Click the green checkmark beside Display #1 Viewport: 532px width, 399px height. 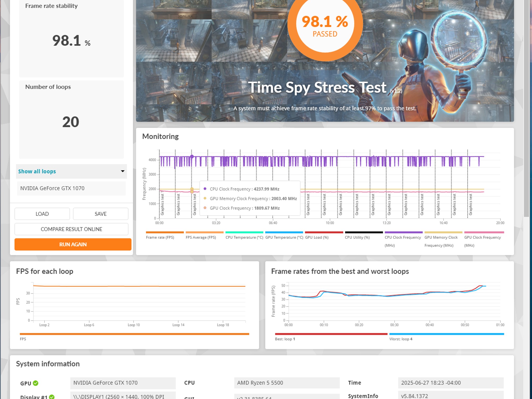[52, 397]
